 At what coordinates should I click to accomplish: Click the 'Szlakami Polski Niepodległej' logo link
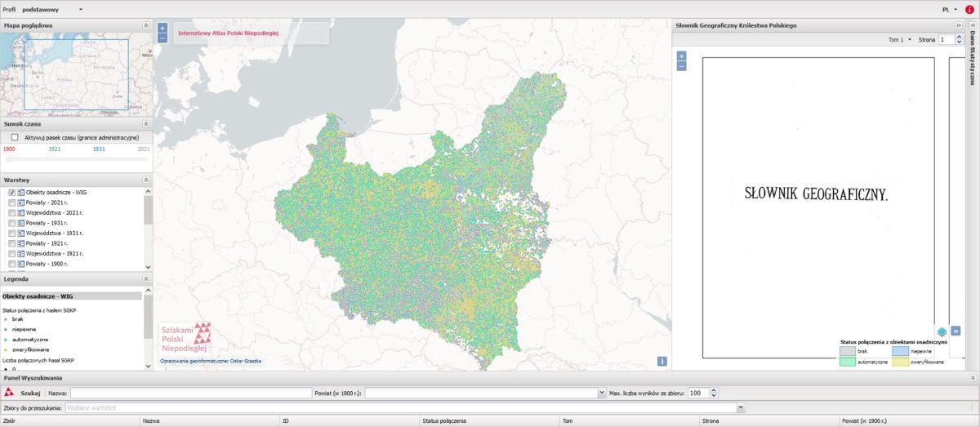(x=186, y=338)
